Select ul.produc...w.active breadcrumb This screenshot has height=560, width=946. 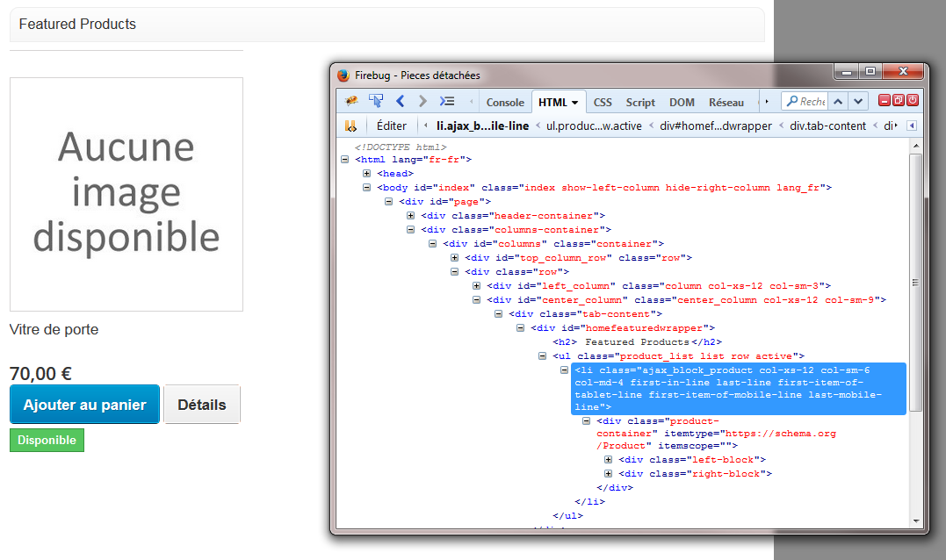pyautogui.click(x=594, y=126)
